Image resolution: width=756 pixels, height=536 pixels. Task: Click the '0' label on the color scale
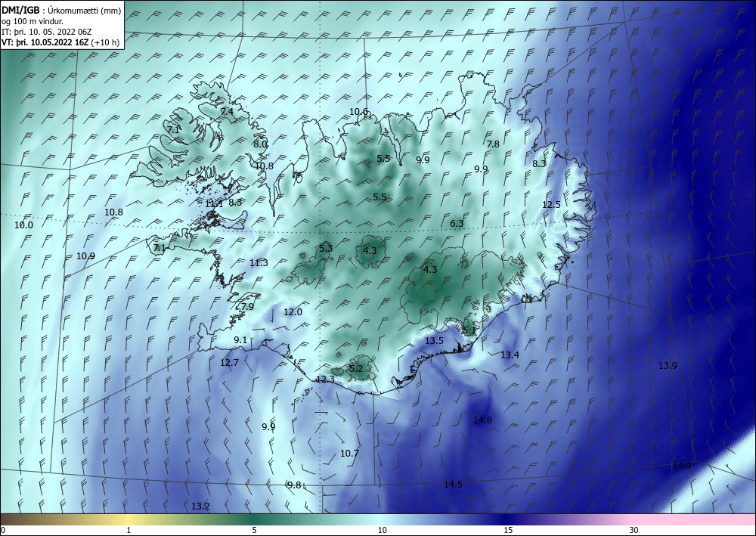[3, 530]
